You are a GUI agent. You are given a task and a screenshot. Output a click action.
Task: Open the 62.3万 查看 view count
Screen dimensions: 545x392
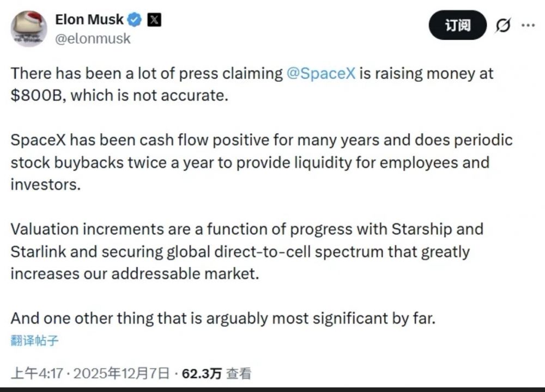click(x=216, y=373)
